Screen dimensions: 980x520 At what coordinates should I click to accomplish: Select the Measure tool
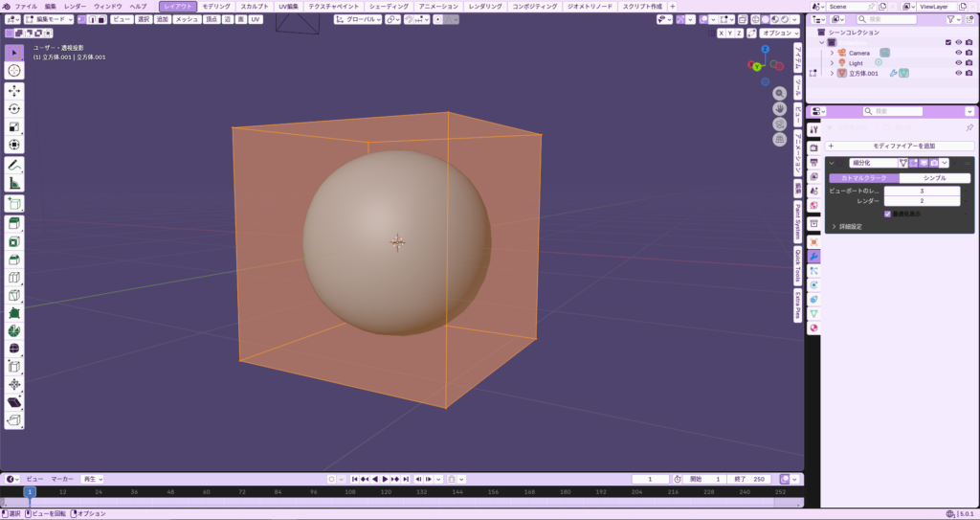[x=14, y=184]
